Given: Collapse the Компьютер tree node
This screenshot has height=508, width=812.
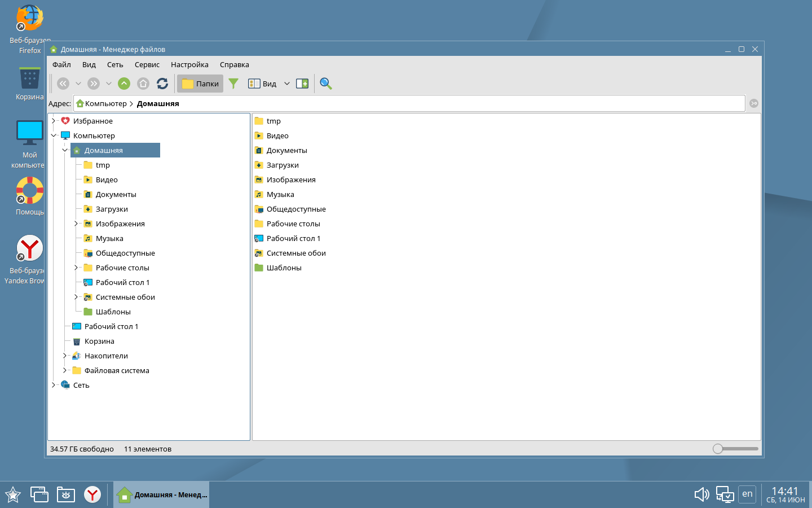Looking at the screenshot, I should (x=54, y=135).
